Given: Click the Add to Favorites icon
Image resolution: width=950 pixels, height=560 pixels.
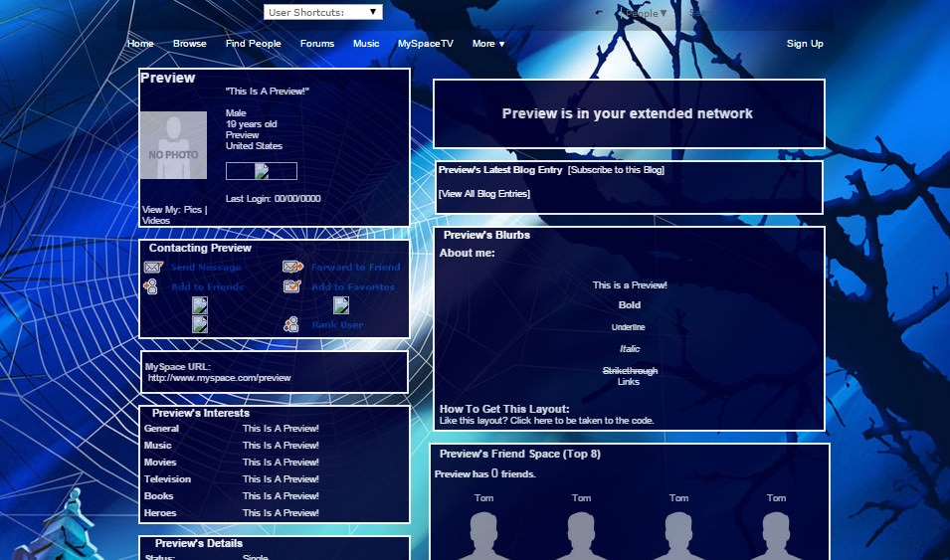Looking at the screenshot, I should coord(292,285).
